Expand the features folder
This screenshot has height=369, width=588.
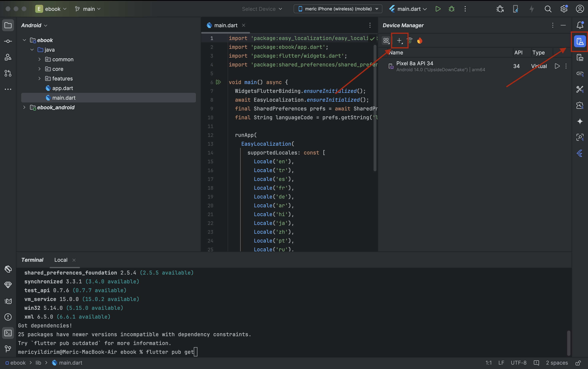tap(40, 79)
